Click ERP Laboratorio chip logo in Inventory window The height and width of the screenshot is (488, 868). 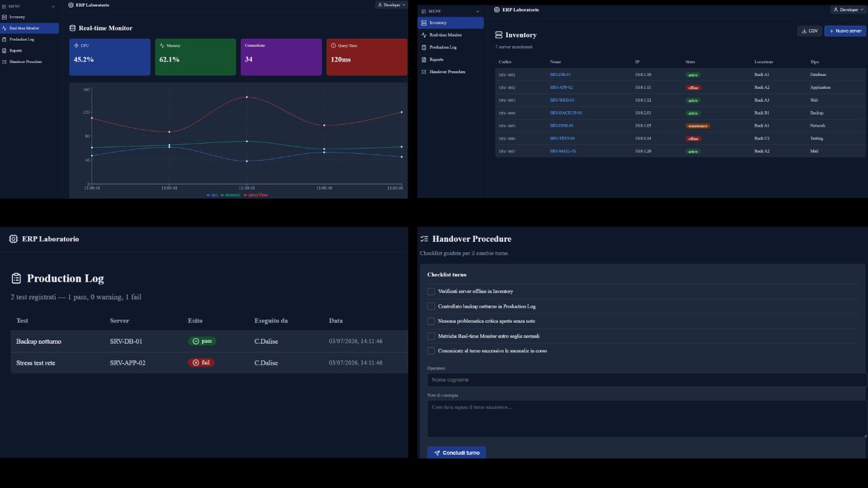pyautogui.click(x=497, y=9)
